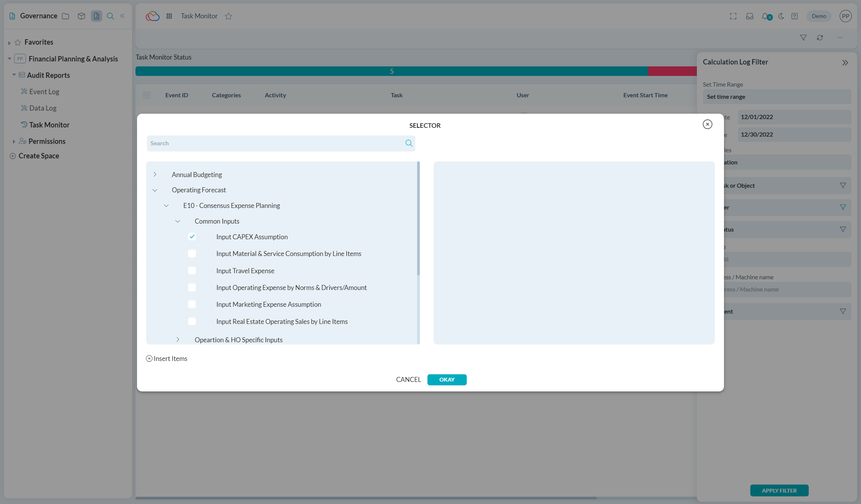This screenshot has height=504, width=861.
Task: Open the apps grid icon in the header
Action: pyautogui.click(x=169, y=16)
